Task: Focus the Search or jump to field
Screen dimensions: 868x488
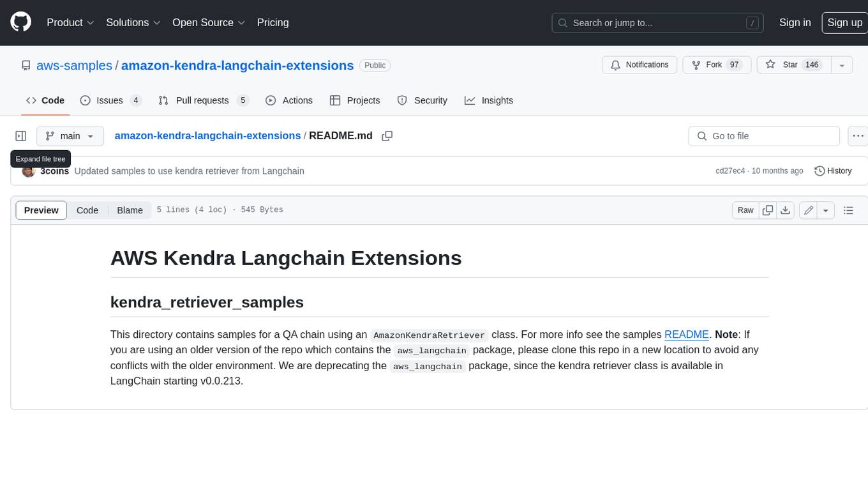Action: (657, 23)
